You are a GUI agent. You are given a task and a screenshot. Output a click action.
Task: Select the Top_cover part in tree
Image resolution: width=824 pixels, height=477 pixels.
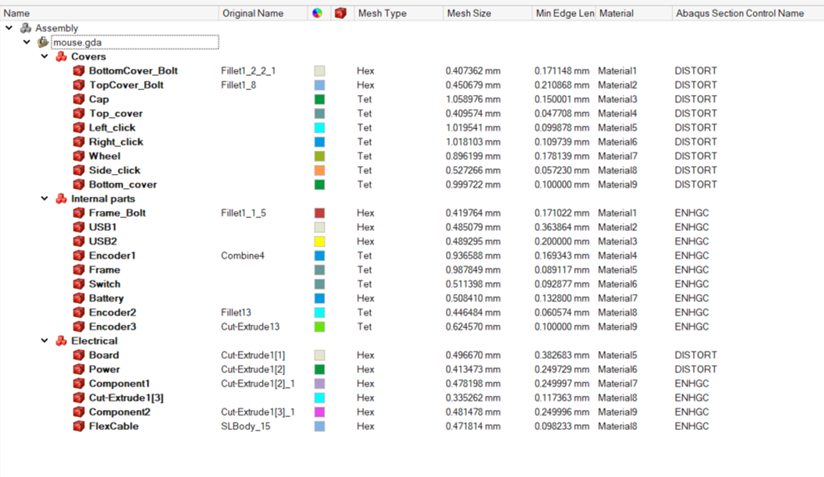coord(115,114)
